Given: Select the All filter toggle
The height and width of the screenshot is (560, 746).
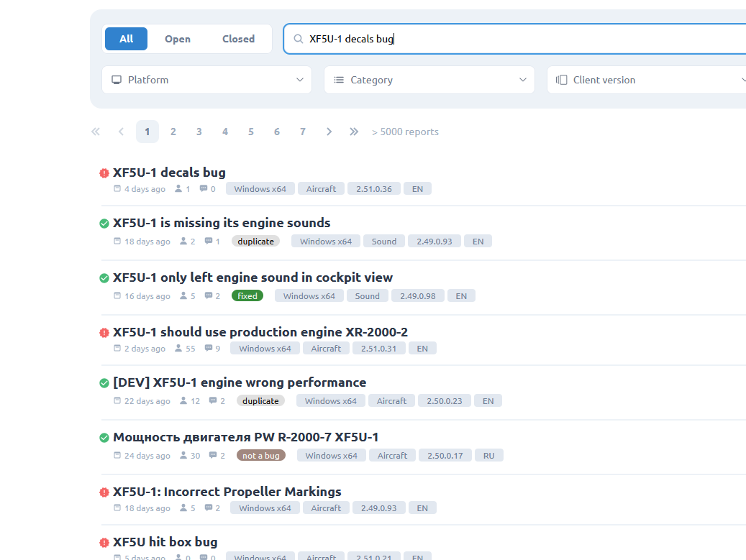Looking at the screenshot, I should click(127, 39).
